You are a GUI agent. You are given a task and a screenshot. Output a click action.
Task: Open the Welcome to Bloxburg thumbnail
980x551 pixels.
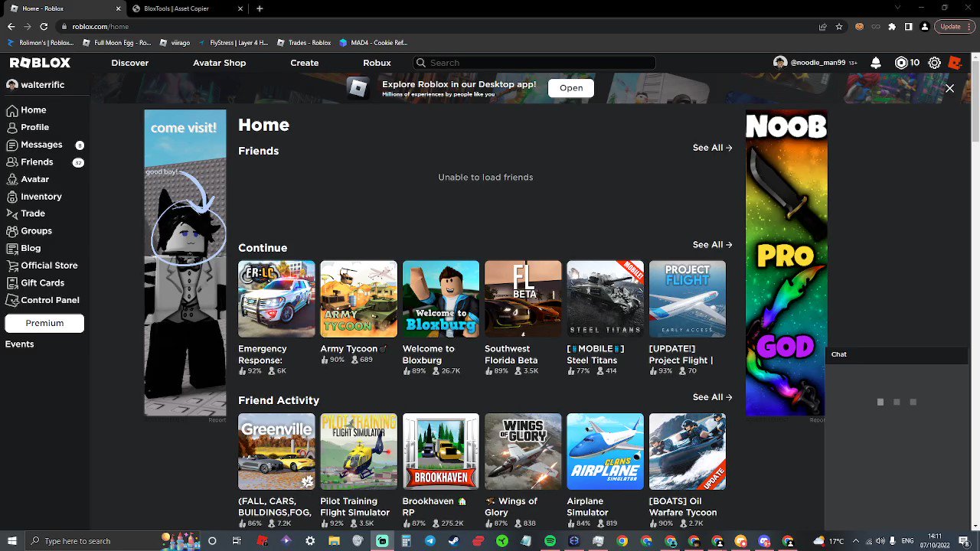click(441, 299)
